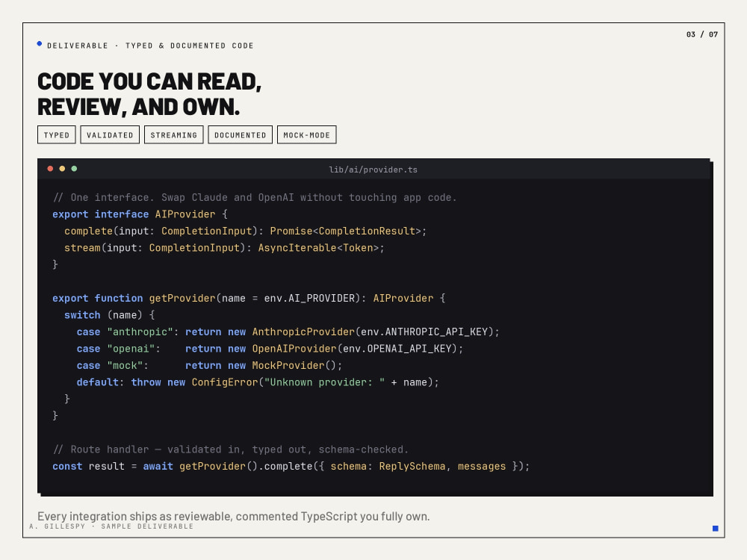
Task: Click the default: throw new ConfigError line
Action: tap(258, 382)
